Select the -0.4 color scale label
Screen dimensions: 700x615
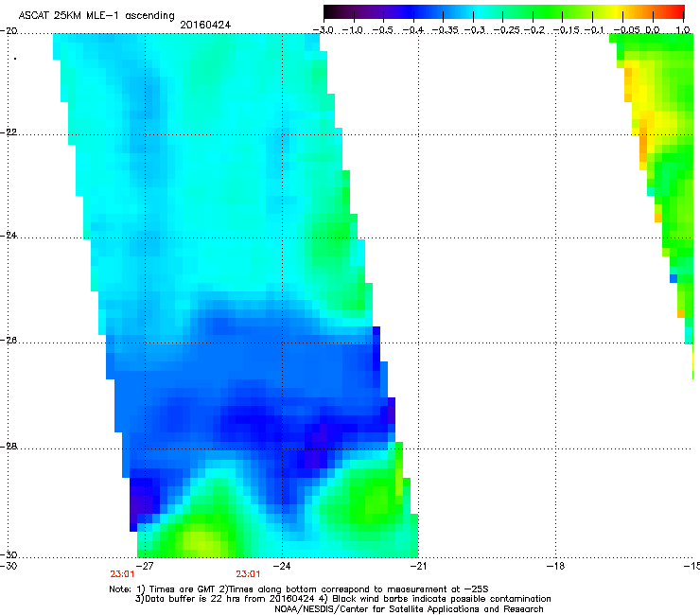[x=413, y=30]
